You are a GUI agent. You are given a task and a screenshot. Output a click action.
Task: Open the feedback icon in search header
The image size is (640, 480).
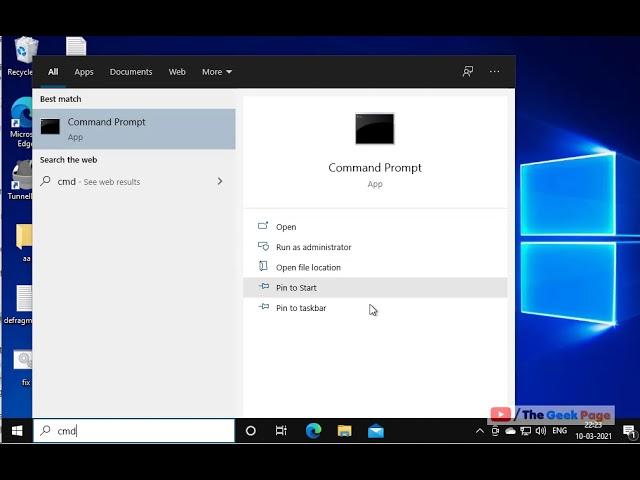click(468, 71)
